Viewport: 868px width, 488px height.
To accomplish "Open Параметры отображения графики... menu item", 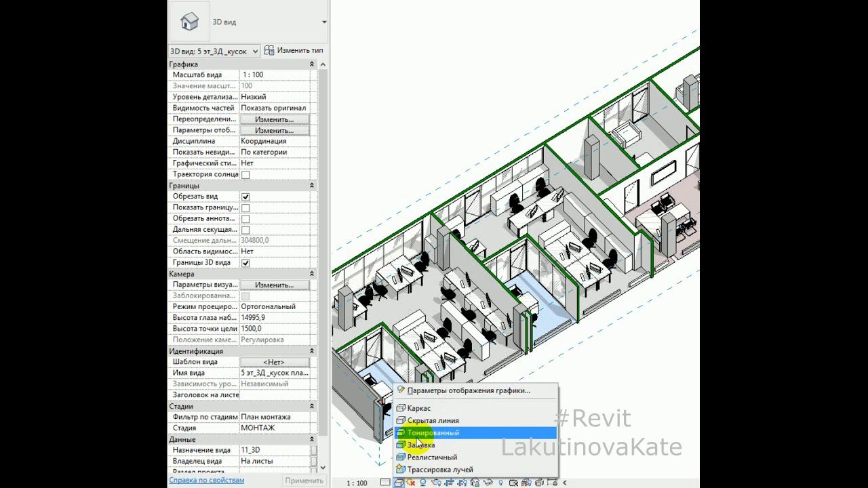I will (468, 390).
